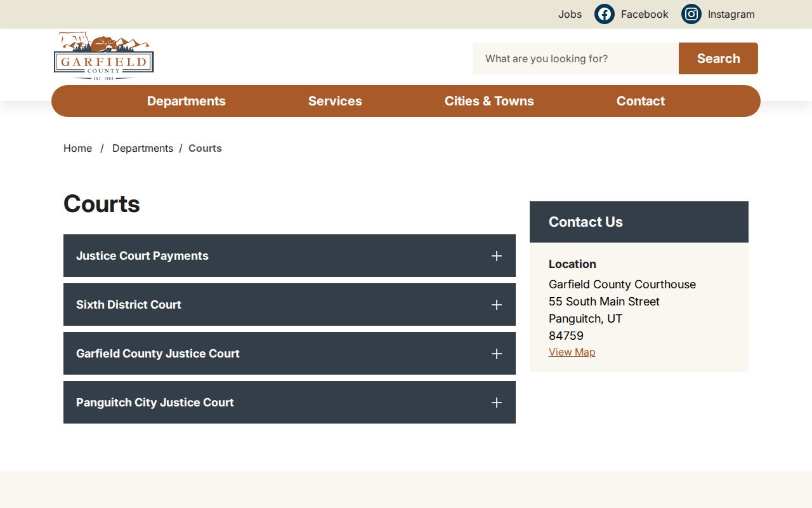This screenshot has height=508, width=812.
Task: Follow the Facebook text link
Action: point(645,14)
